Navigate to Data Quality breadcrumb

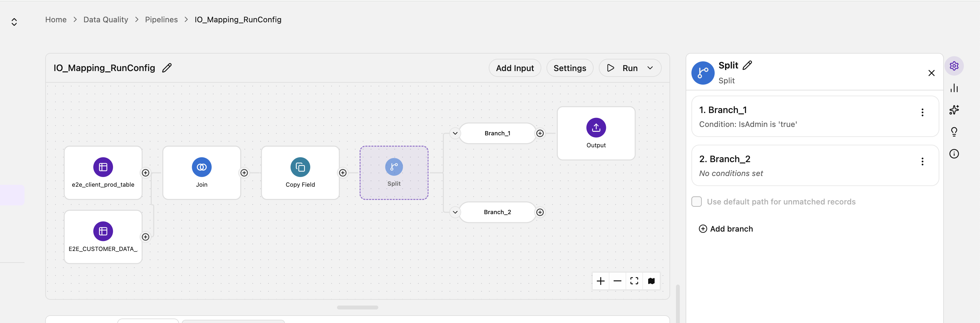106,19
